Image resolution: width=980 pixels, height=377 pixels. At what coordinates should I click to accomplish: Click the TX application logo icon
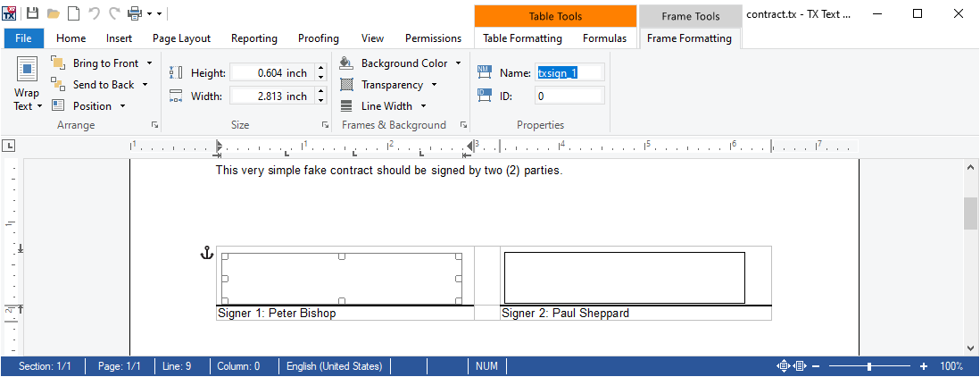click(10, 13)
